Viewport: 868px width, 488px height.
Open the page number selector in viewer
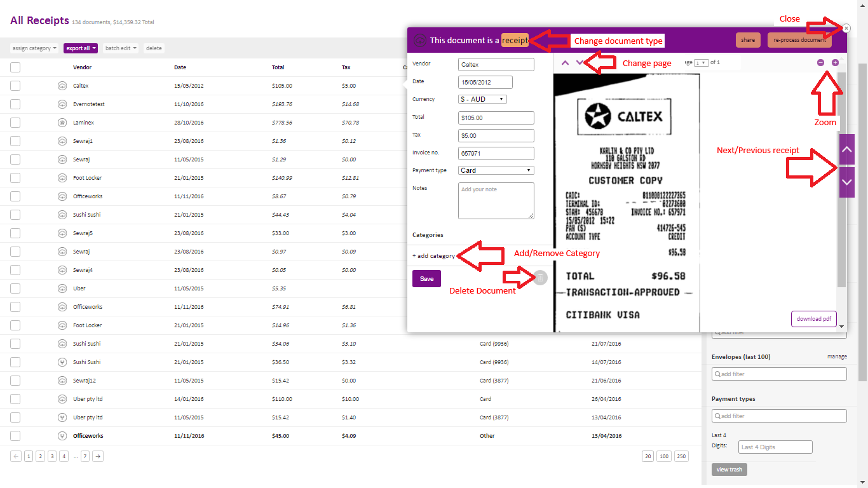[701, 63]
